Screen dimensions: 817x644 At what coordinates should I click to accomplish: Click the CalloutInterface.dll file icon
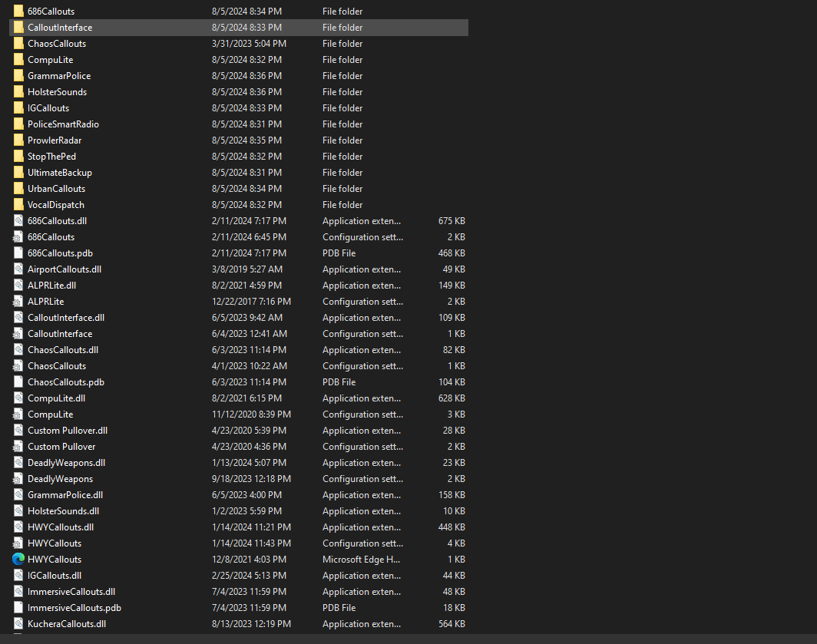click(x=18, y=318)
